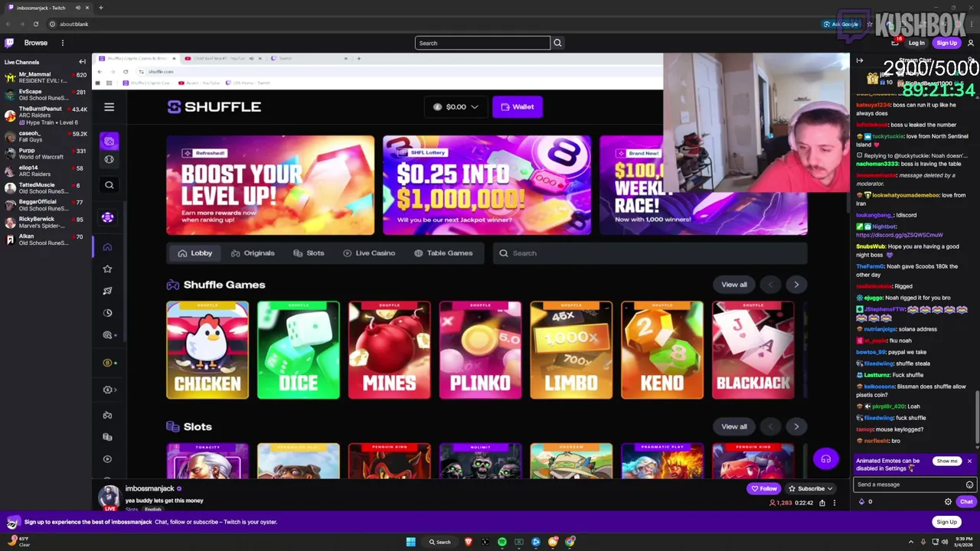This screenshot has width=980, height=551.
Task: Click the Shuffle sidebar rocket icon
Action: pos(107,291)
